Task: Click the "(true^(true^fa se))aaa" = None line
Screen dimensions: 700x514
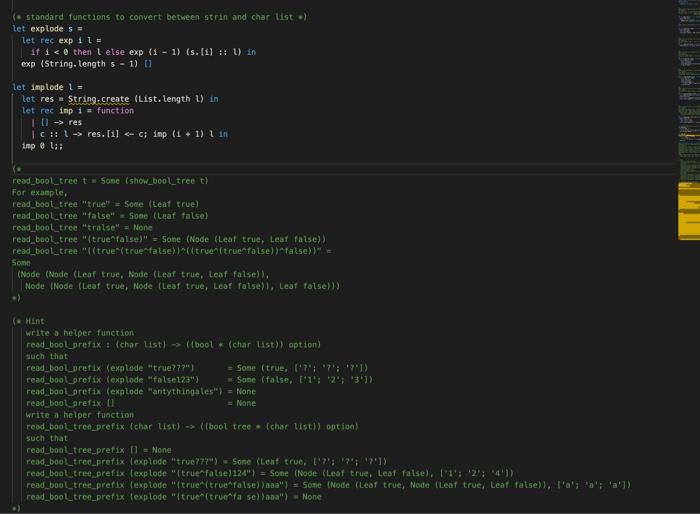Action: [x=174, y=497]
